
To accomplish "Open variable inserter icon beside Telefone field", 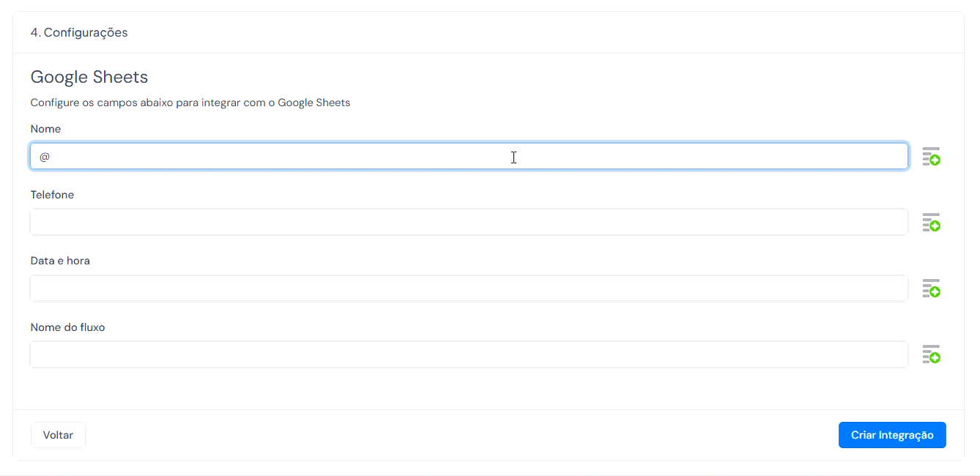I will click(931, 223).
